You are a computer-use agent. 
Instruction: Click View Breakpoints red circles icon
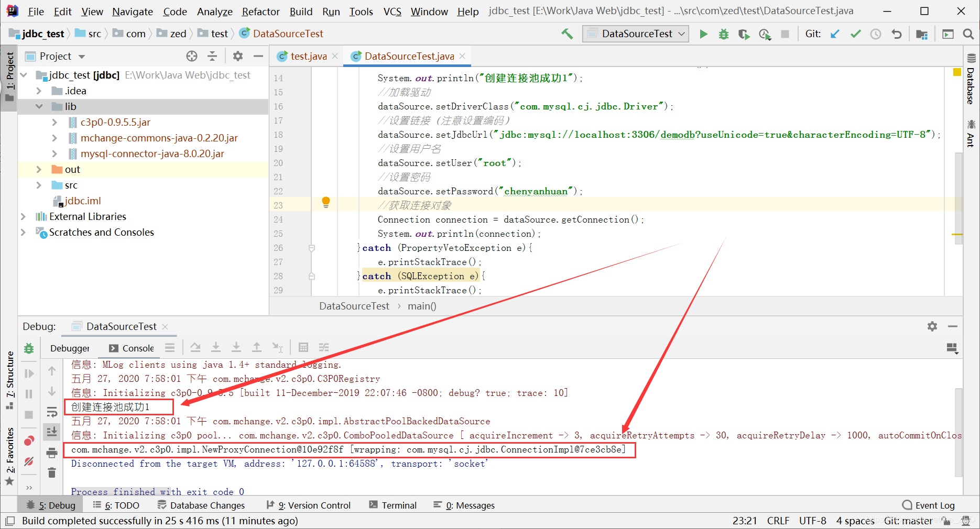pyautogui.click(x=29, y=441)
